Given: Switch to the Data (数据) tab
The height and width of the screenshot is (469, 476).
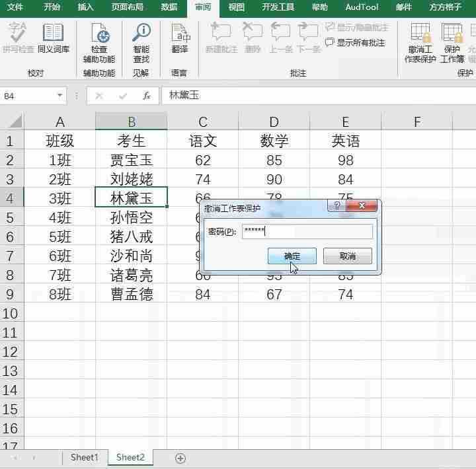Looking at the screenshot, I should [169, 7].
